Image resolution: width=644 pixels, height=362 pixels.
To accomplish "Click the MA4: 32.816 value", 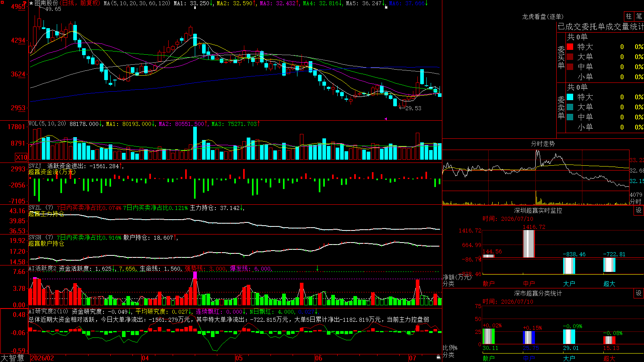I will pos(321,3).
